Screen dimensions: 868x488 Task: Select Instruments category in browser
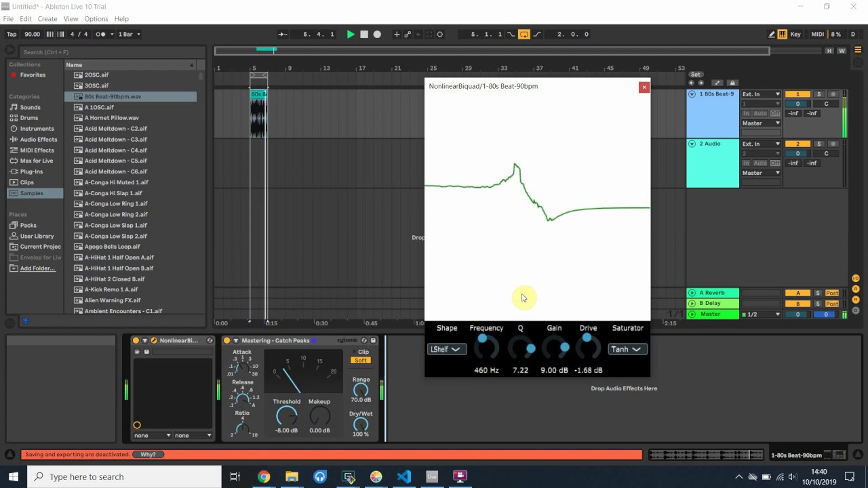click(37, 129)
